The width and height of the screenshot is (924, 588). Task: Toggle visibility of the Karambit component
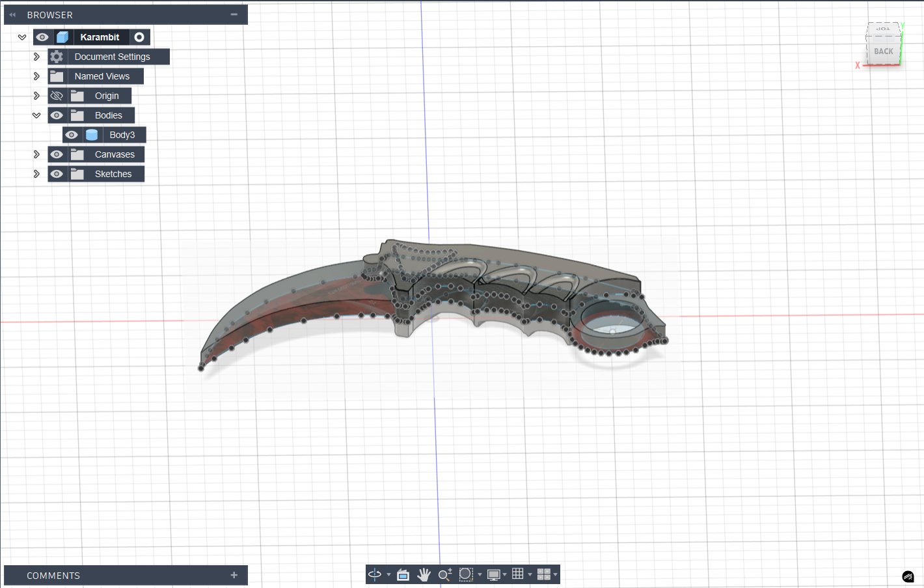42,37
